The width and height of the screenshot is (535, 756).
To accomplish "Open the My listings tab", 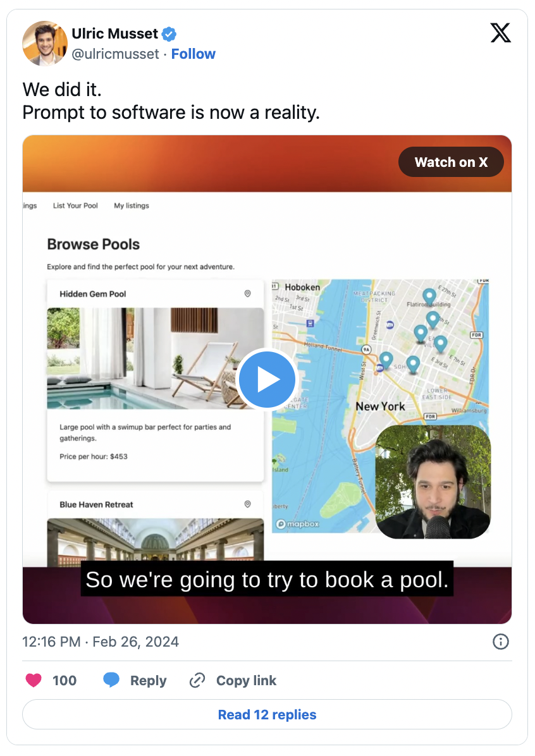I will (132, 206).
